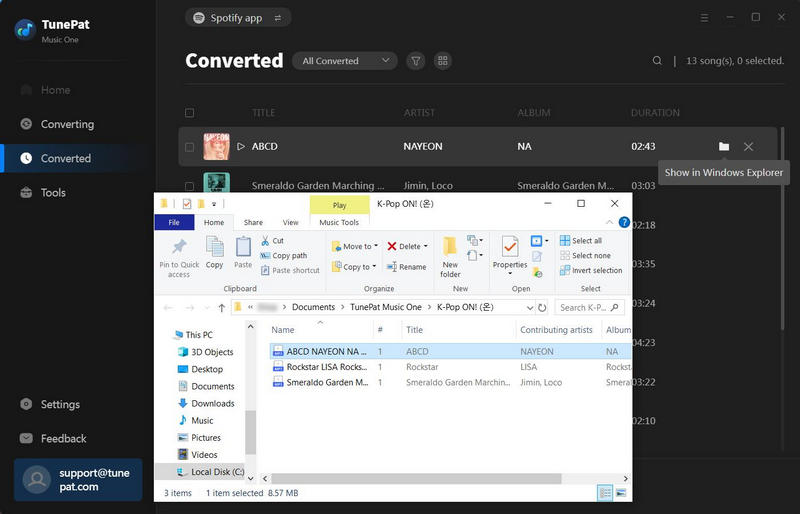Toggle the select-all checkbox in table header
The height and width of the screenshot is (514, 800).
point(190,113)
